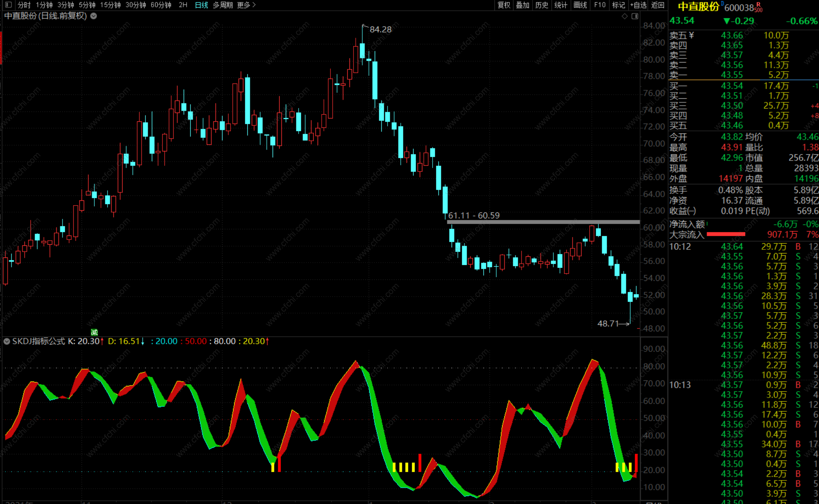The image size is (819, 504).
Task: Open the SKDJ indicator settings dropdown
Action: [x=7, y=341]
